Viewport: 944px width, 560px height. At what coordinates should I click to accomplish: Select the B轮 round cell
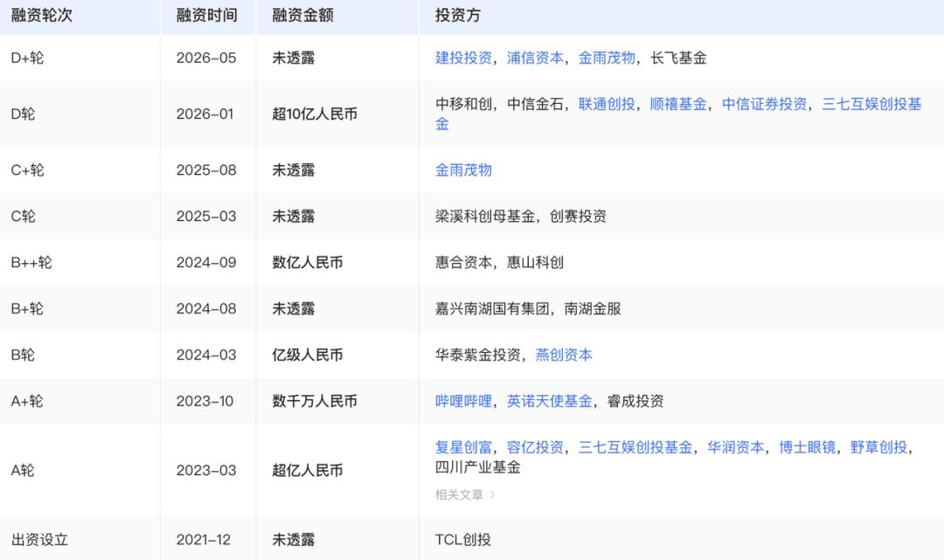click(23, 355)
